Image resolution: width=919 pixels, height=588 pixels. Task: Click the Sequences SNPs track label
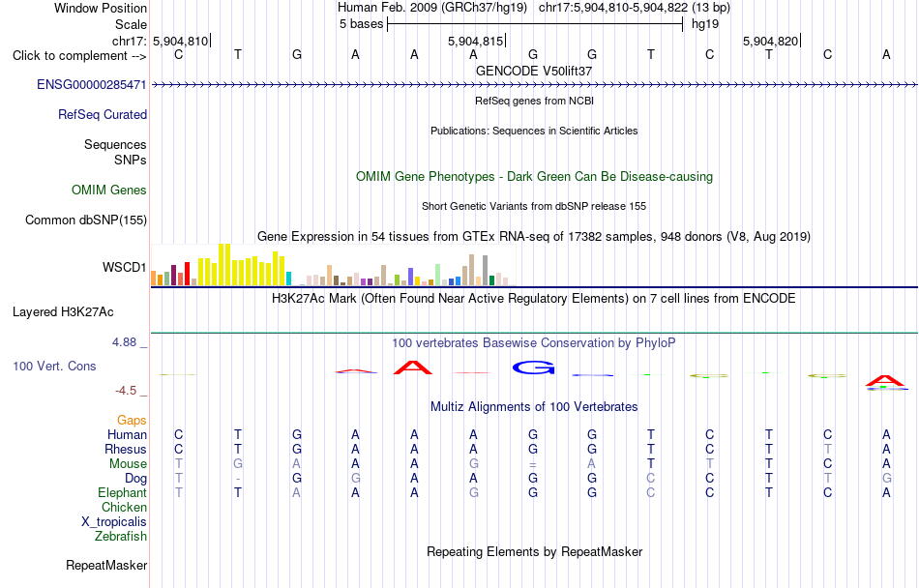tap(115, 152)
